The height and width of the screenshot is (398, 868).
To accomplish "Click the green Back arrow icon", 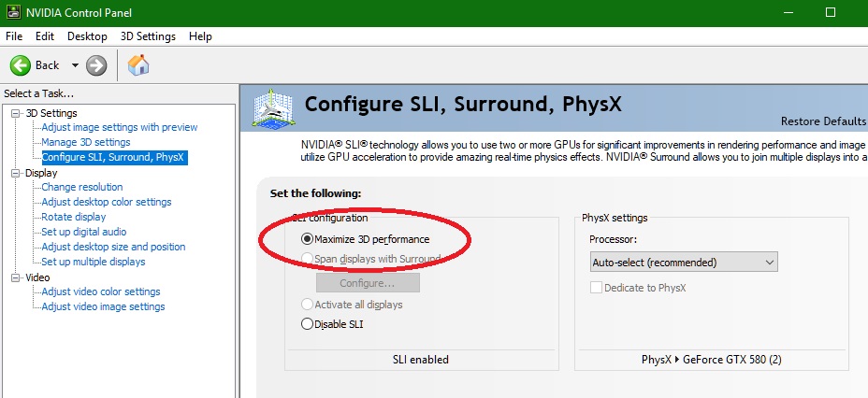I will (x=20, y=65).
